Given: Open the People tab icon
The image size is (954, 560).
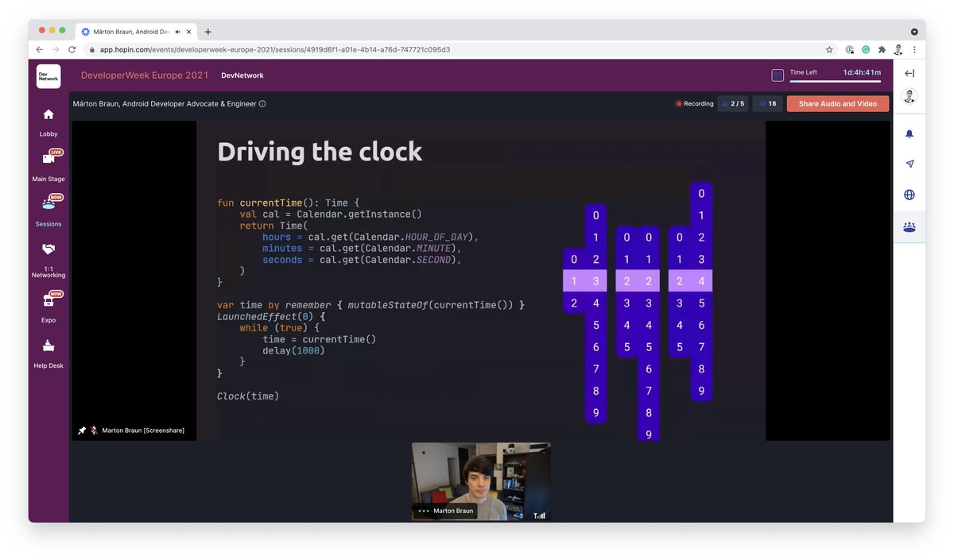Looking at the screenshot, I should click(909, 226).
